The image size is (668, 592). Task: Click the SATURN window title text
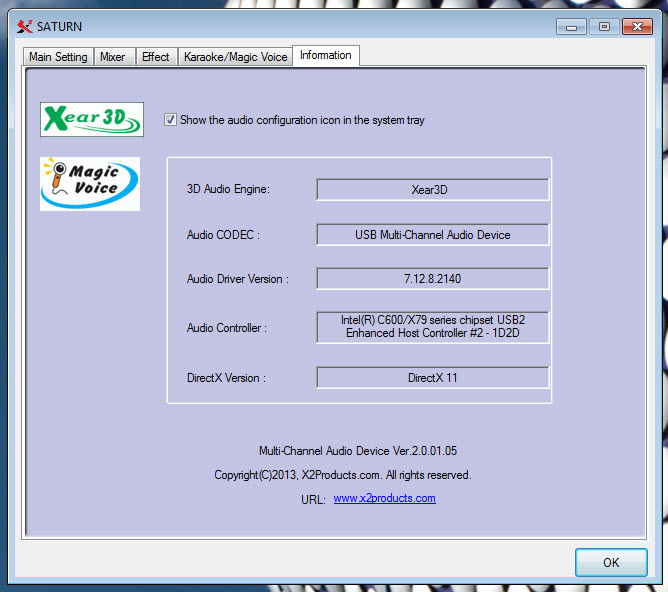pyautogui.click(x=59, y=26)
